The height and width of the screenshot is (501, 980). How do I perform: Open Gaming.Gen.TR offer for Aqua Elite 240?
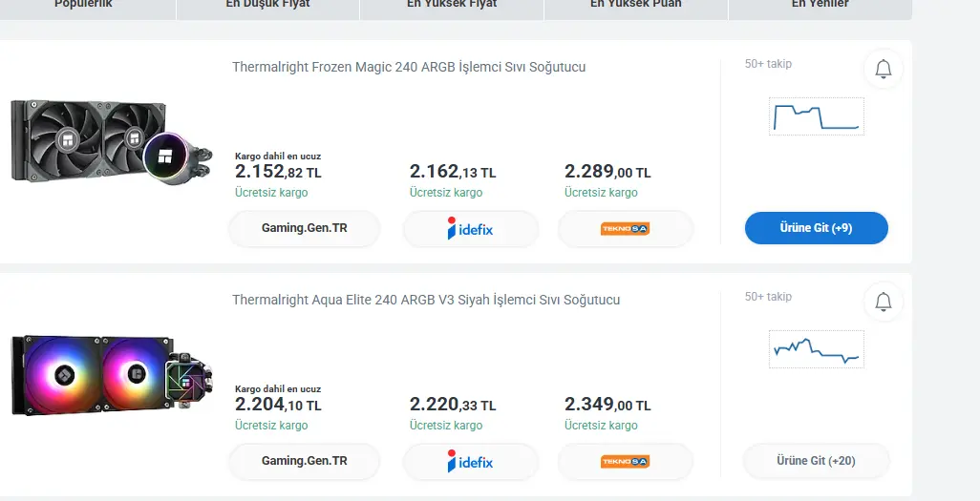[305, 462]
